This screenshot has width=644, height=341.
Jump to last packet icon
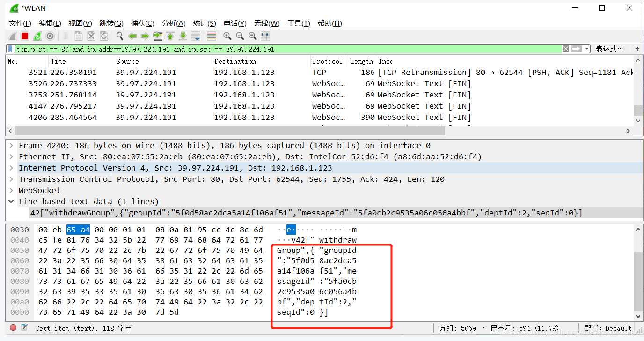pyautogui.click(x=183, y=36)
